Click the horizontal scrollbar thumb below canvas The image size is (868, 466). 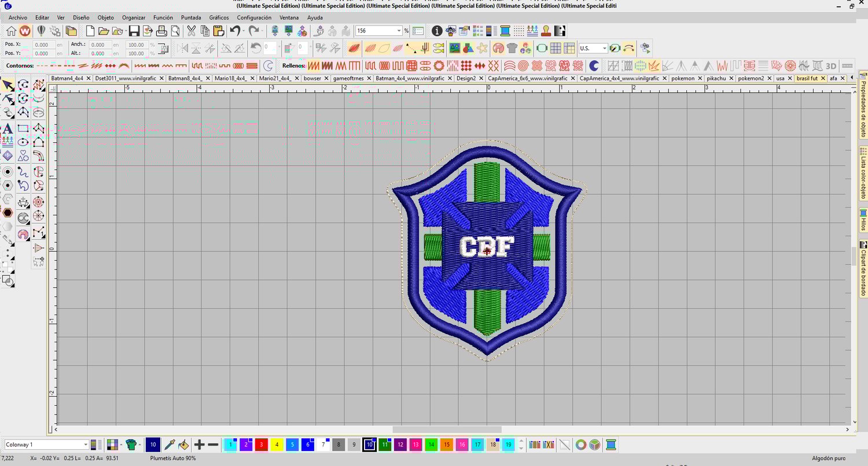pos(447,430)
